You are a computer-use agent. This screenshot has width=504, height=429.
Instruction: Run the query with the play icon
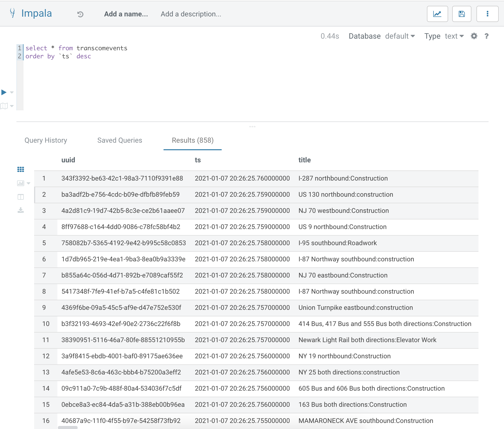click(4, 92)
